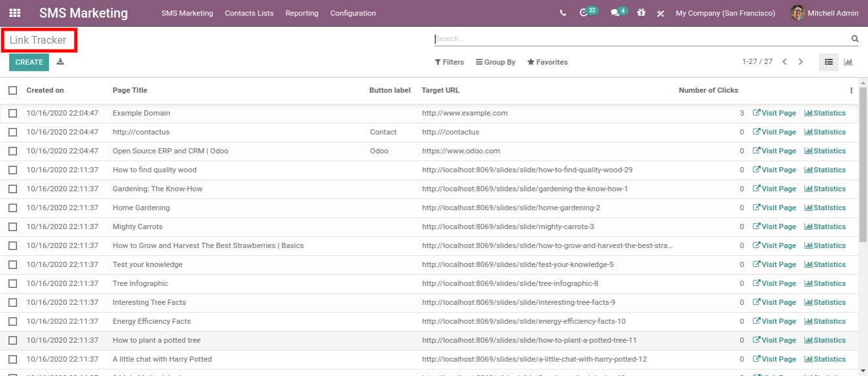Open the apps grid menu

click(14, 12)
